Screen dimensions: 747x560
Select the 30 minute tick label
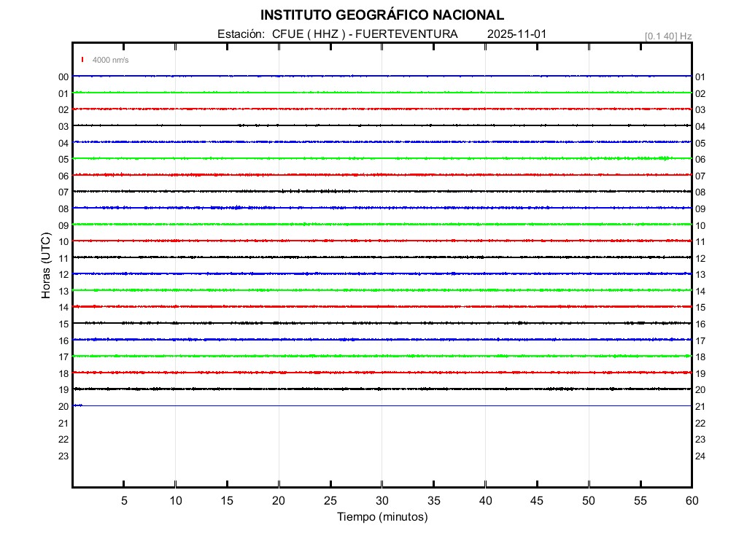click(x=382, y=500)
